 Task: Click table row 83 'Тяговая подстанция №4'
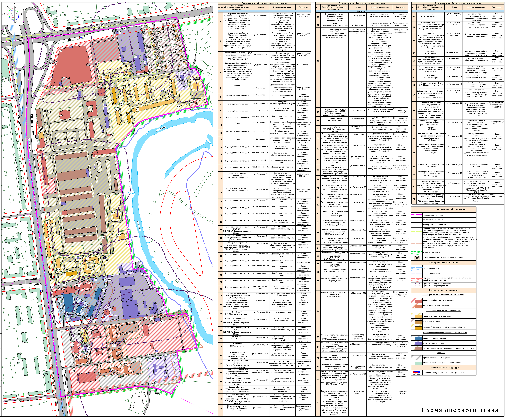coord(458,85)
